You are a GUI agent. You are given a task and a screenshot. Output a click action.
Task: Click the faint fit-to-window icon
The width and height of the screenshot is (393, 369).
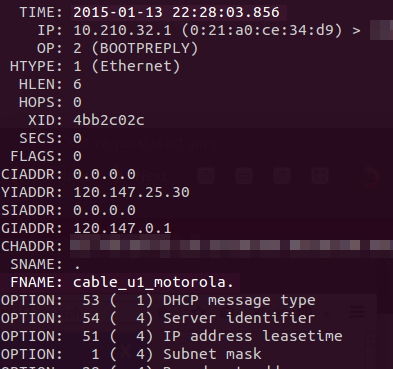(320, 176)
